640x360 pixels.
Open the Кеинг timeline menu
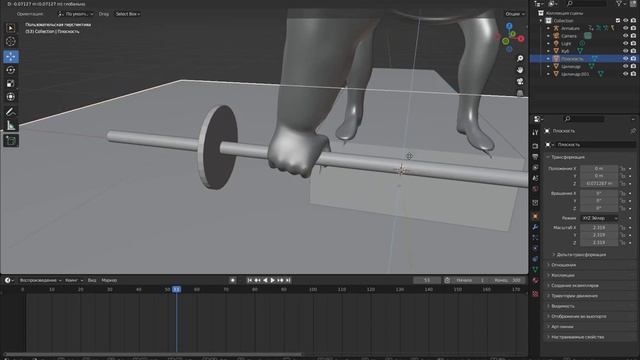click(74, 280)
